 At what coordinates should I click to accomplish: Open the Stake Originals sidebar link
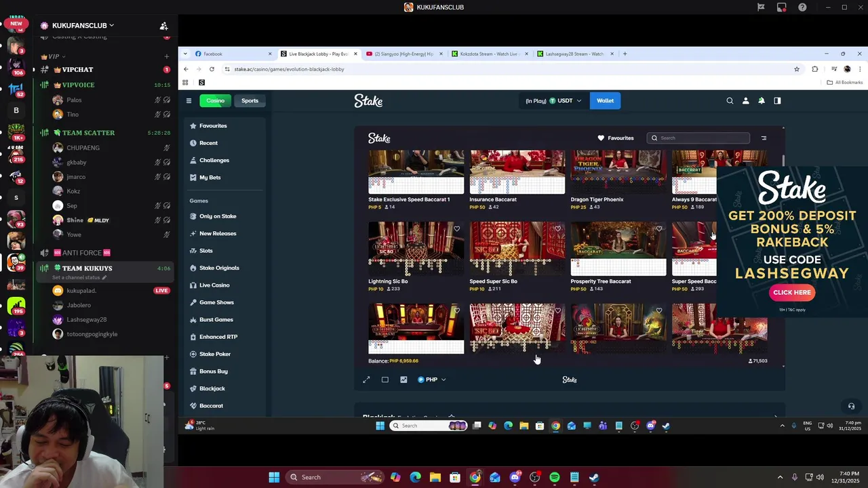point(219,268)
